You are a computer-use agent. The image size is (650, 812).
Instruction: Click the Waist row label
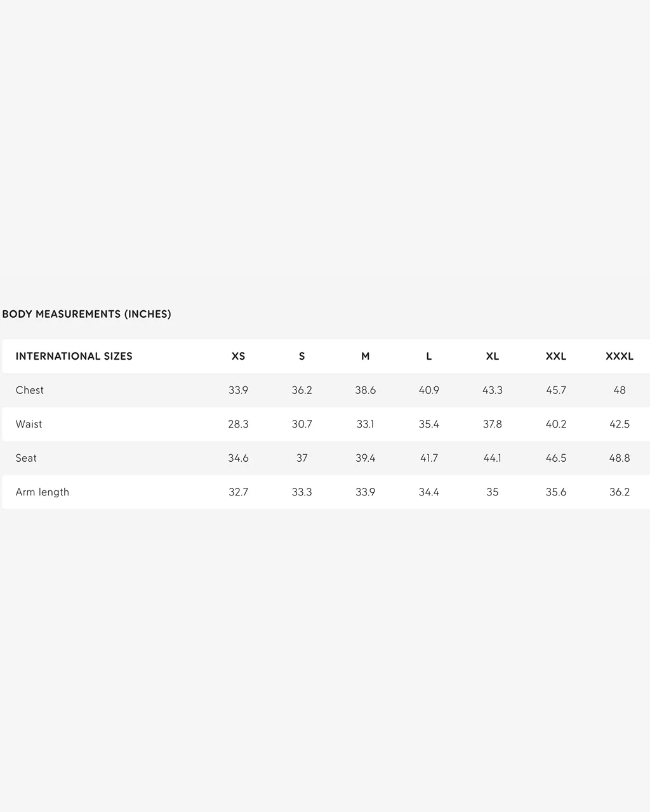click(29, 424)
